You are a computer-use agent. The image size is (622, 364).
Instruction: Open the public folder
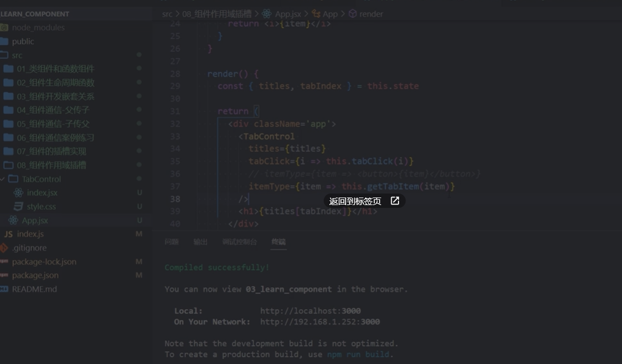22,41
